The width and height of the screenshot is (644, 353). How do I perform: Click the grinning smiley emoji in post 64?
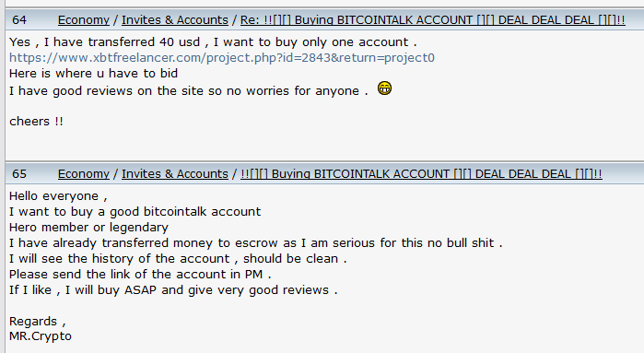click(x=384, y=88)
